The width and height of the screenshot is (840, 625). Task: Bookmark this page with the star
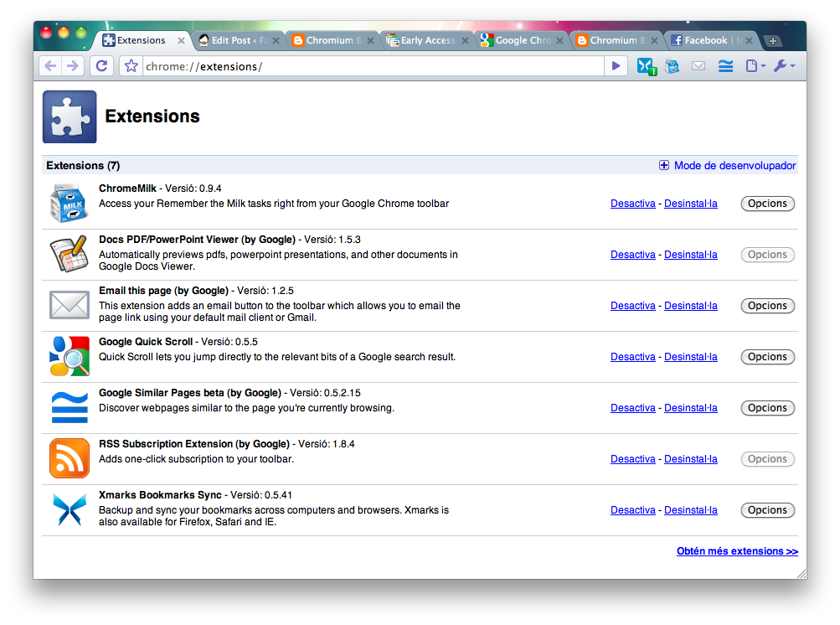click(131, 66)
